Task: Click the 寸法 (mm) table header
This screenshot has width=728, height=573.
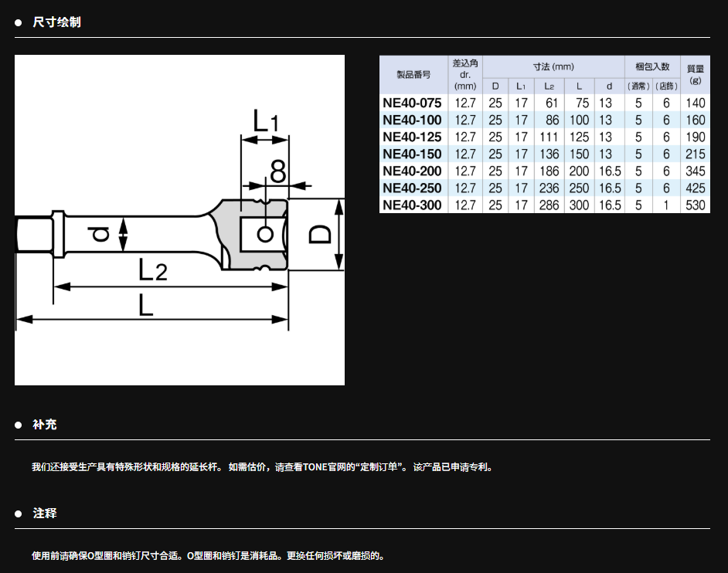Action: (x=553, y=67)
